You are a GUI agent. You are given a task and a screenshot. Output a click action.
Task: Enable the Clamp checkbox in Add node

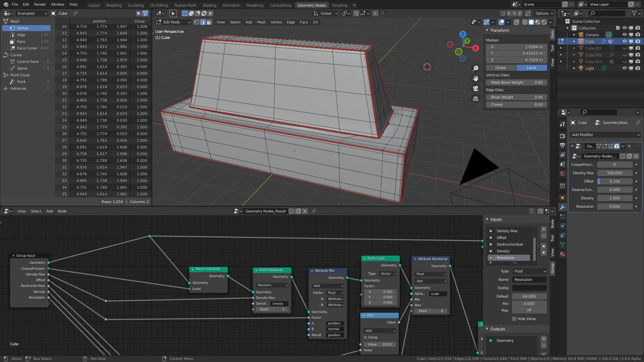[x=365, y=338]
